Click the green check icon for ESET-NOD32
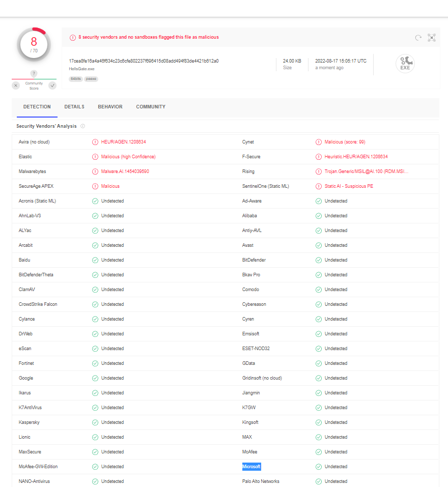This screenshot has height=487, width=448. tap(319, 349)
